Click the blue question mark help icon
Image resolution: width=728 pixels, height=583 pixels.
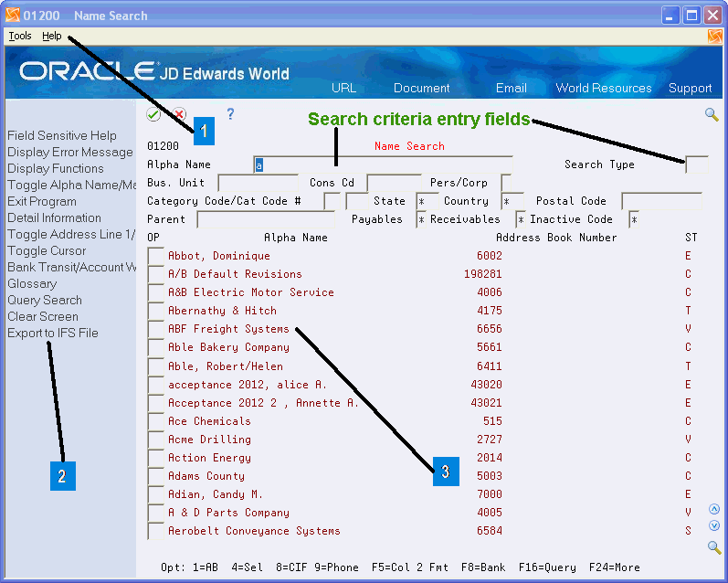pyautogui.click(x=230, y=114)
